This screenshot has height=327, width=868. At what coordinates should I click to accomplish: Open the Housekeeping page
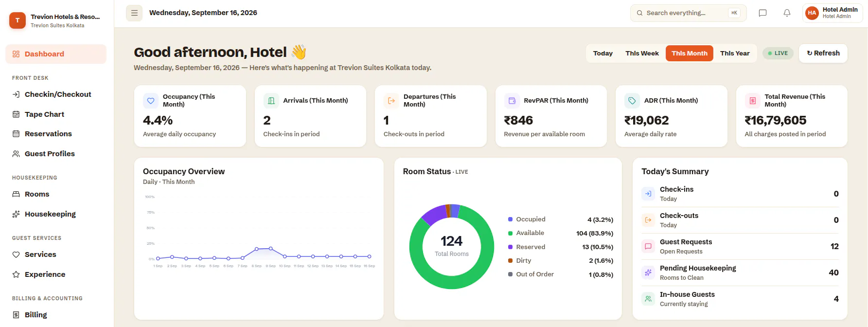click(x=56, y=214)
